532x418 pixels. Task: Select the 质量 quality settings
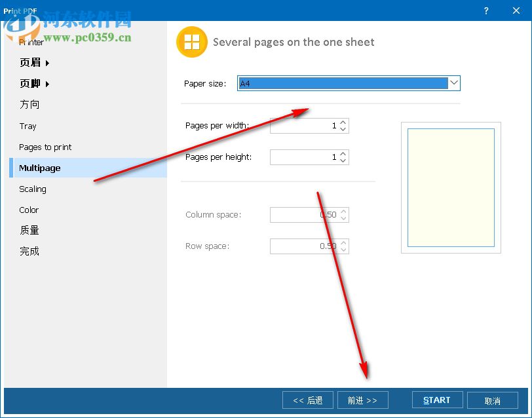tap(30, 230)
